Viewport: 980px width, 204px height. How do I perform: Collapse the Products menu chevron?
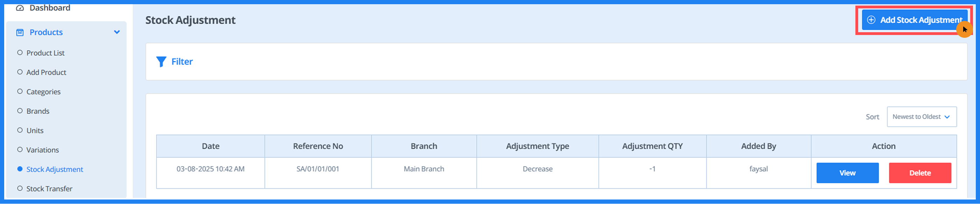[x=117, y=32]
